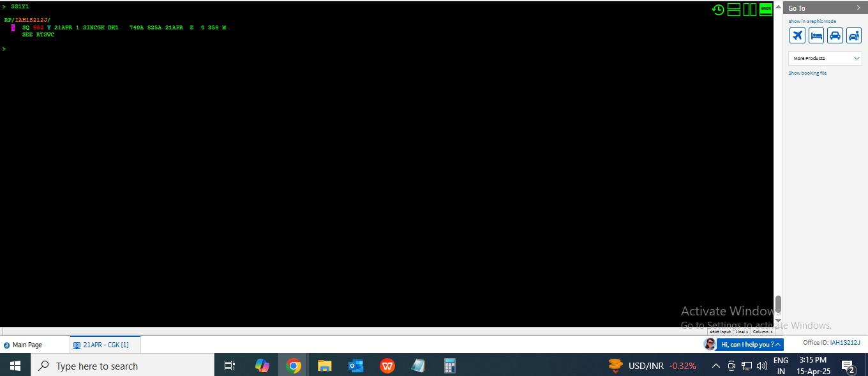This screenshot has height=376, width=868.
Task: Open command history clock icon
Action: click(x=718, y=10)
